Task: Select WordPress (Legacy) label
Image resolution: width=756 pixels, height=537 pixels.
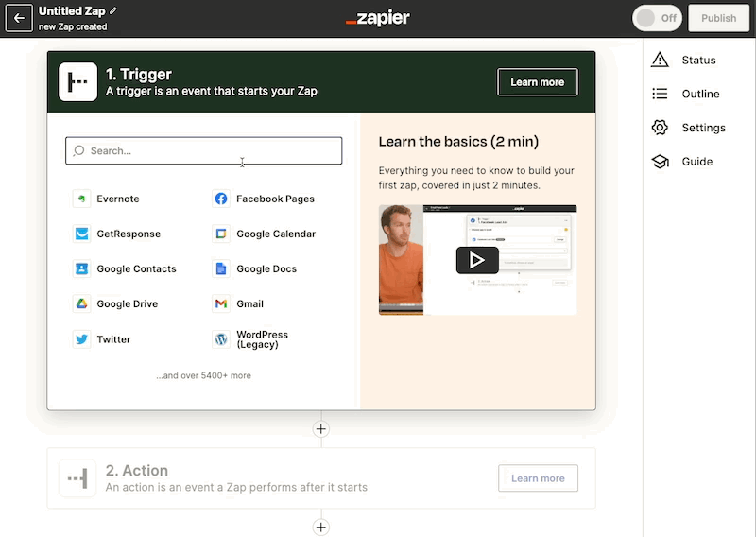Action: point(263,339)
